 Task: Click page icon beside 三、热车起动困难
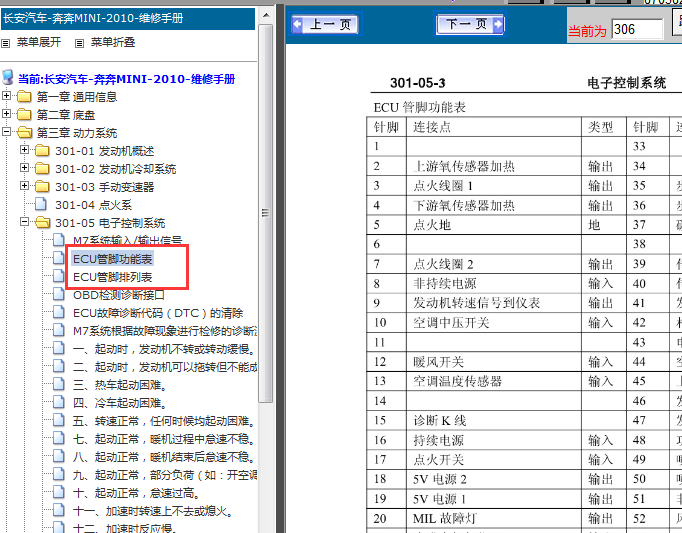coord(59,384)
